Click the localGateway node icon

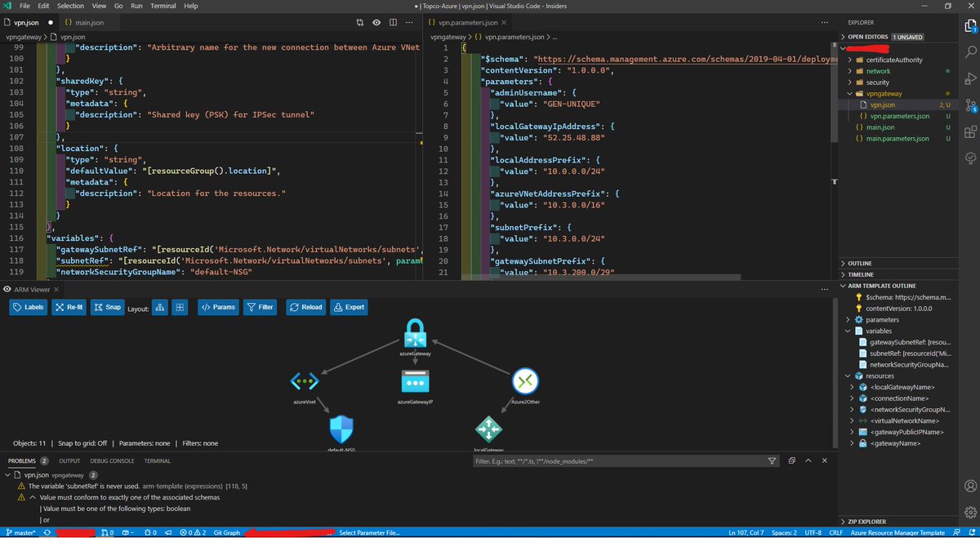(x=488, y=429)
